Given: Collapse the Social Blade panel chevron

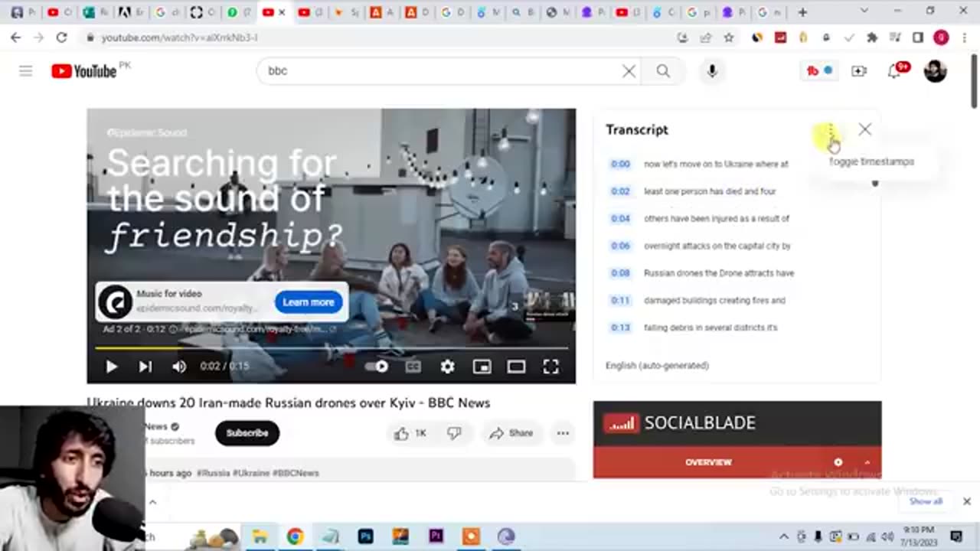Looking at the screenshot, I should 867,462.
